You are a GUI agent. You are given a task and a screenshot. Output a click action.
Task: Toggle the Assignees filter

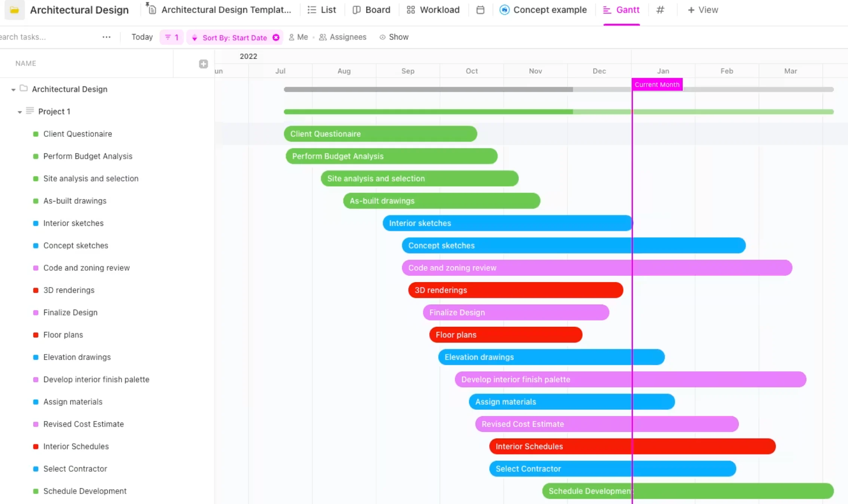[x=342, y=37]
